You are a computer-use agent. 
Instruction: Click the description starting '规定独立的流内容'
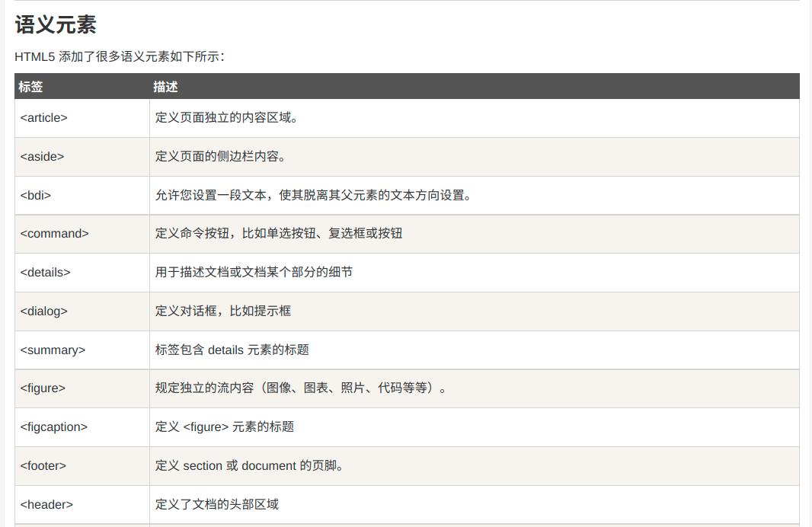click(x=300, y=388)
